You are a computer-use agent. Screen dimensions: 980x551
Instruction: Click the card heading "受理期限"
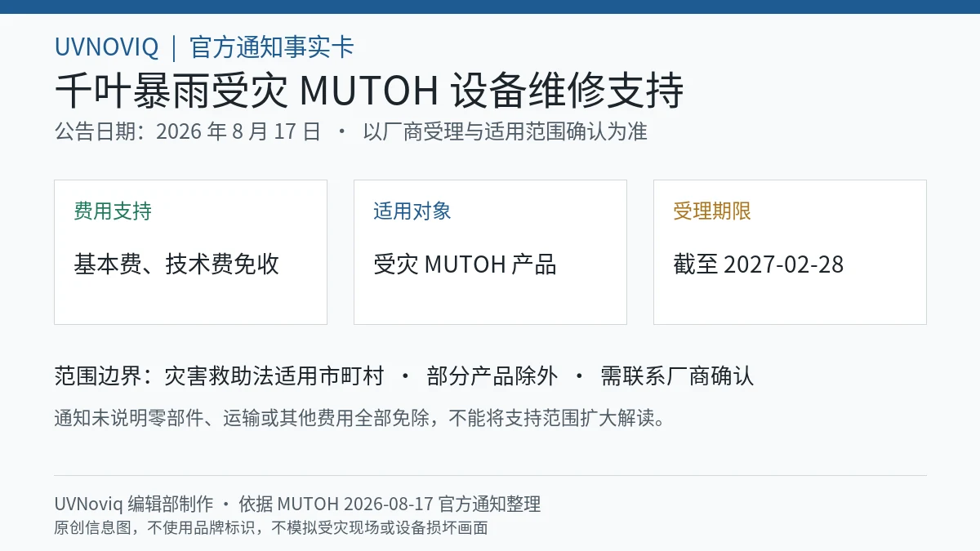[x=712, y=211]
